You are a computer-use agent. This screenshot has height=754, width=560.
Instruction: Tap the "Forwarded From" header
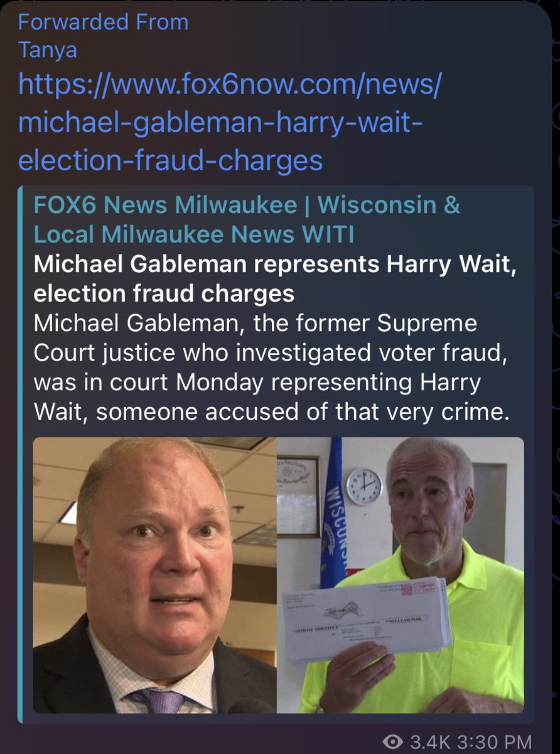103,23
